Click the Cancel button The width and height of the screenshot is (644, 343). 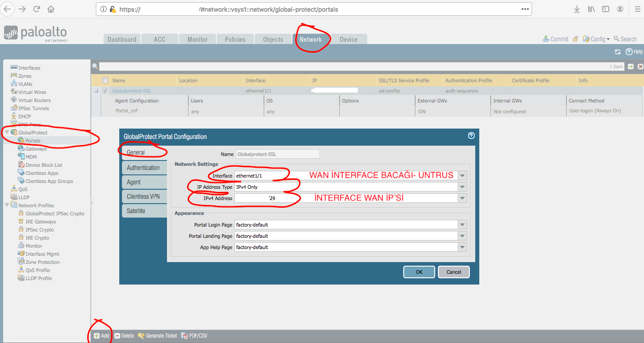click(x=454, y=272)
